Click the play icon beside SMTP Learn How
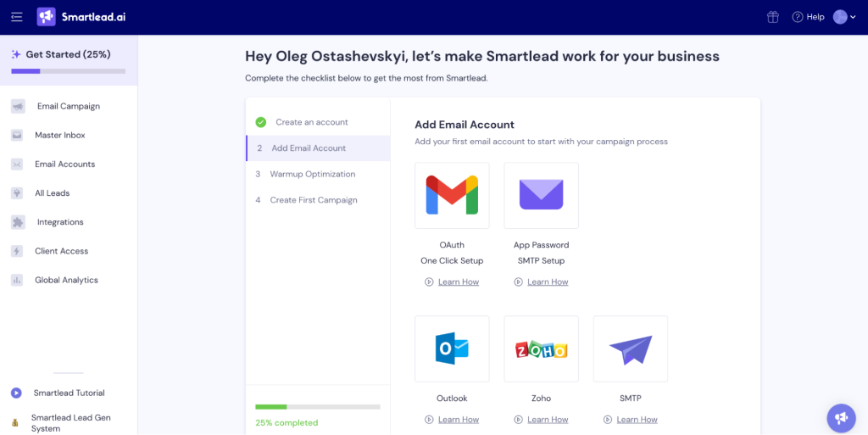Screen dimensions: 868x435 608,420
